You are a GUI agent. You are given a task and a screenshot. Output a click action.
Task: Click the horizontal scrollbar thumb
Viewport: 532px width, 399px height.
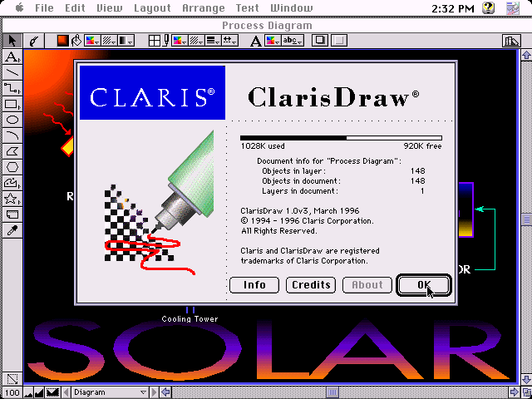coord(332,392)
